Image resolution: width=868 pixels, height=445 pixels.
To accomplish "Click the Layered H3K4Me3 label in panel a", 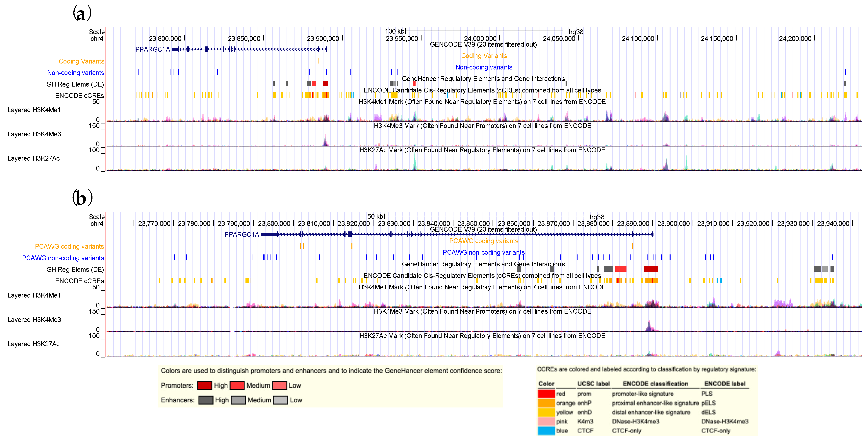I will [x=34, y=134].
